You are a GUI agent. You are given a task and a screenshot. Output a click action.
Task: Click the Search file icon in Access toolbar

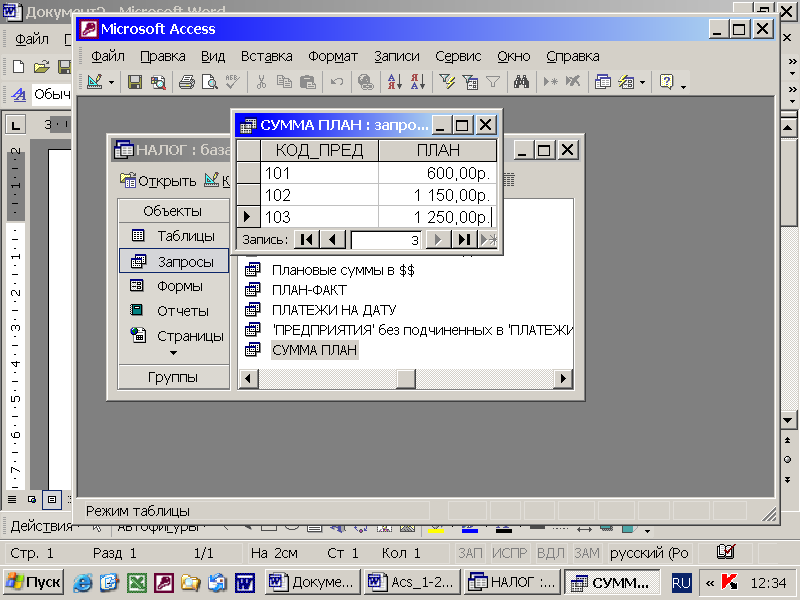(x=159, y=82)
